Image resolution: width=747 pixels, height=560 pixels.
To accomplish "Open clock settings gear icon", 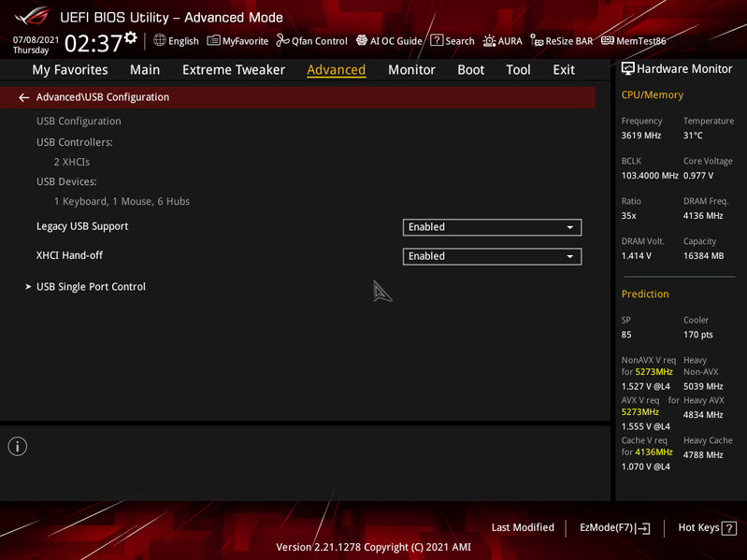I will (x=131, y=37).
